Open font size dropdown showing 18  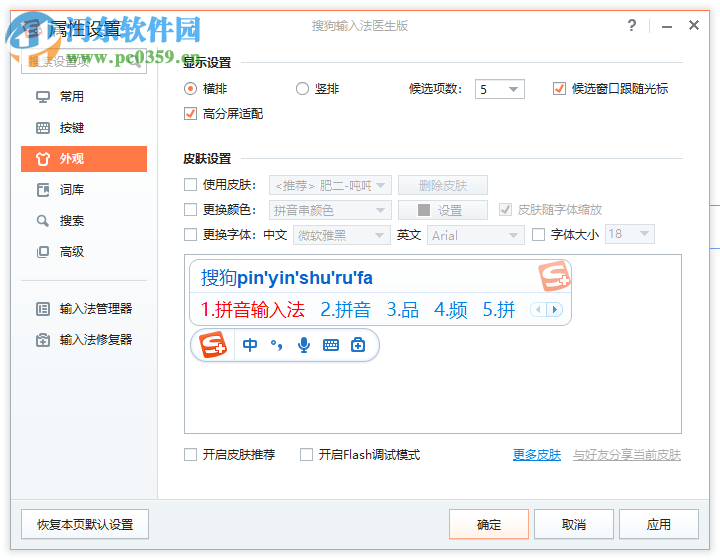coord(630,234)
